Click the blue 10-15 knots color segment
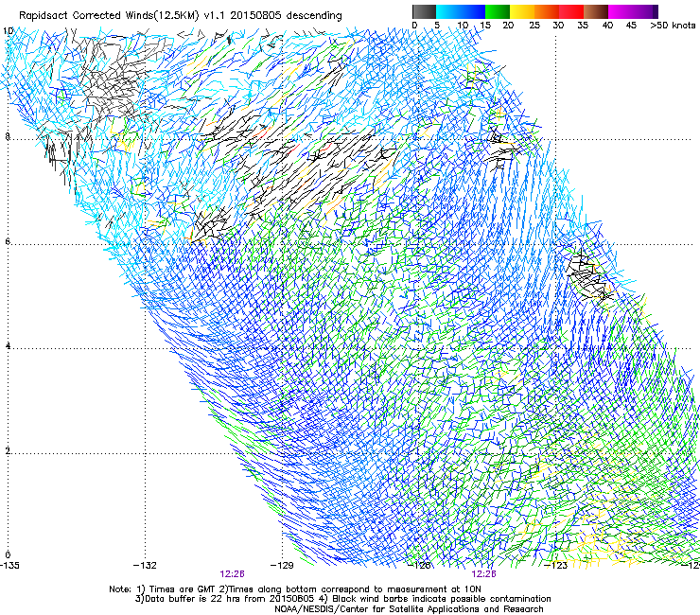700x615 pixels. tap(473, 11)
